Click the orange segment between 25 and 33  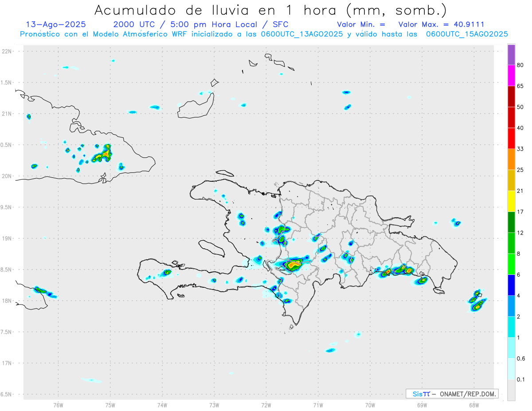(x=511, y=160)
